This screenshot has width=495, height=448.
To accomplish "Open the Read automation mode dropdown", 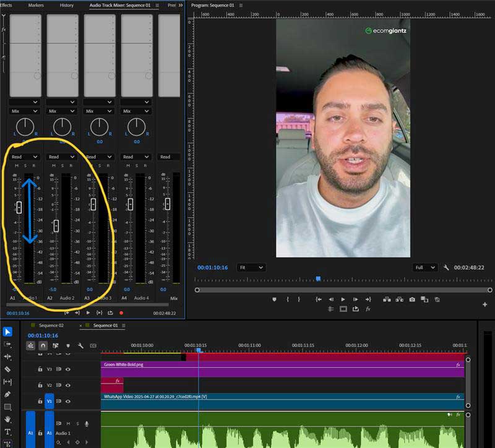I will coord(24,157).
